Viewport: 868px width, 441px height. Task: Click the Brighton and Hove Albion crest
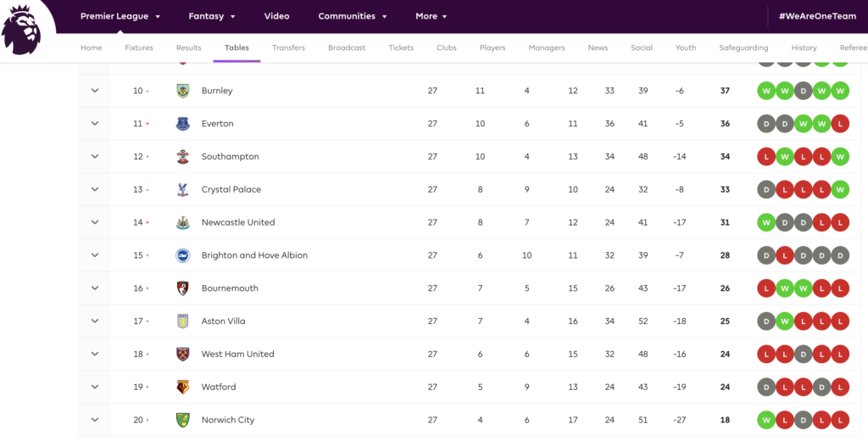(182, 255)
